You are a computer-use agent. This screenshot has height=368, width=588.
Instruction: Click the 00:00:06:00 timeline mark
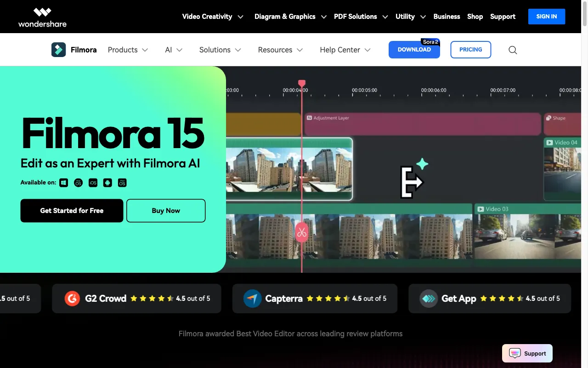(x=434, y=90)
